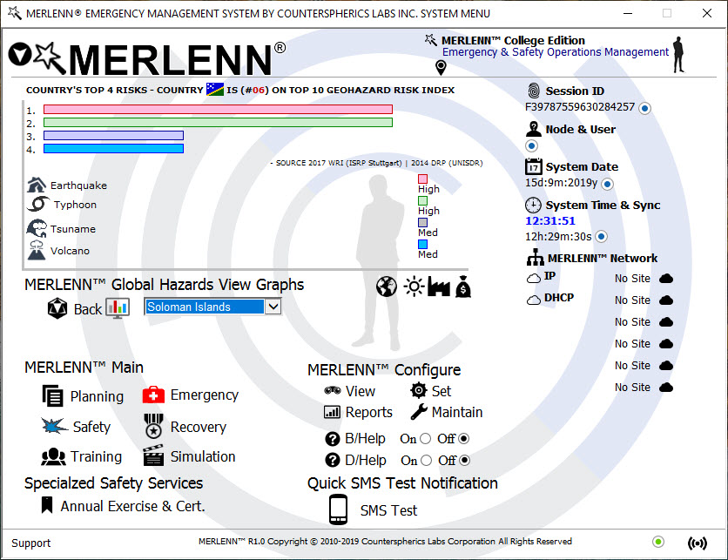Click the black cloud in IP row
The height and width of the screenshot is (560, 728).
(666, 278)
